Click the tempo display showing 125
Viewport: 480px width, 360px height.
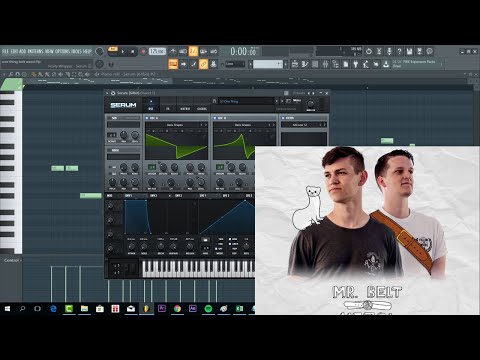pyautogui.click(x=157, y=51)
